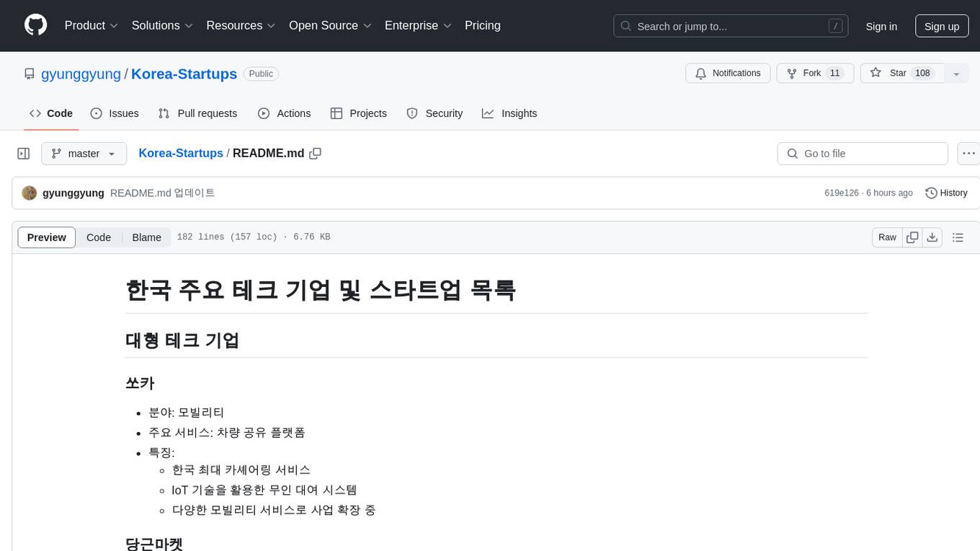Image resolution: width=980 pixels, height=551 pixels.
Task: Click the 쏘카 heading
Action: [140, 383]
